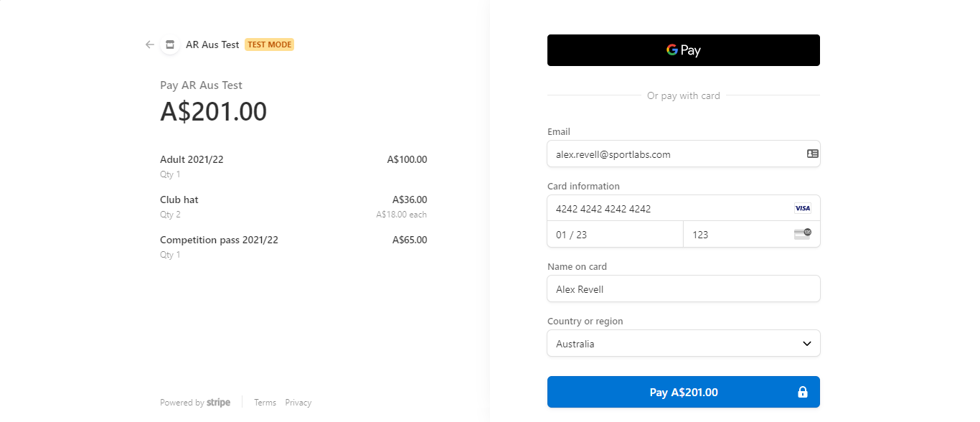Click the Name on card field
This screenshot has height=422, width=980.
coord(683,289)
